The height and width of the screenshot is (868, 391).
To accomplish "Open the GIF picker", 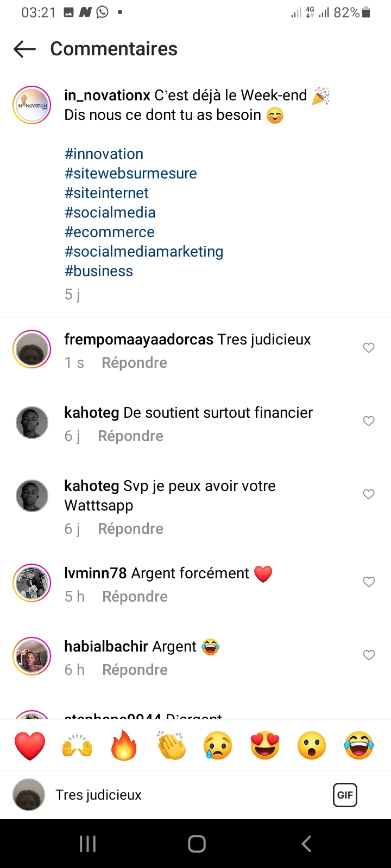I will click(x=345, y=795).
